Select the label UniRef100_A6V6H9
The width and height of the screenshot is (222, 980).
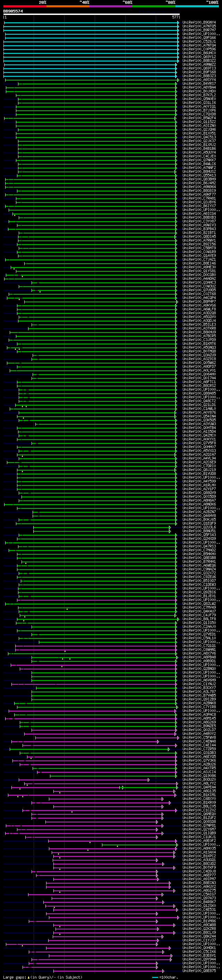tap(199, 680)
